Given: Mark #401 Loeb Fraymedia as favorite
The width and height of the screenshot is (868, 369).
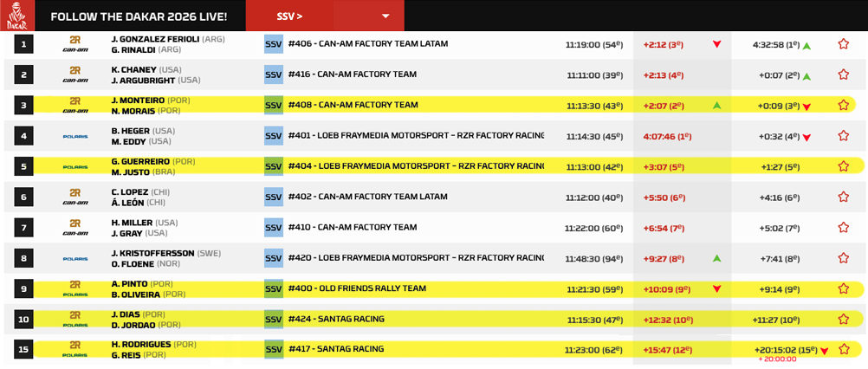Looking at the screenshot, I should 843,135.
